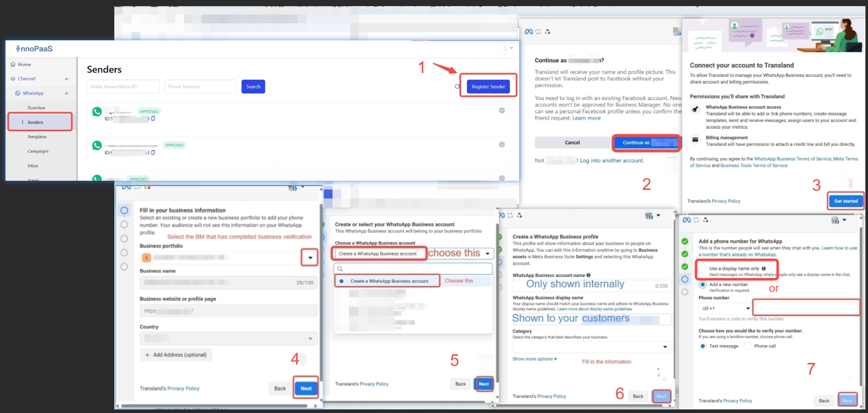Click Back in business information step
The image size is (868, 413).
[280, 388]
